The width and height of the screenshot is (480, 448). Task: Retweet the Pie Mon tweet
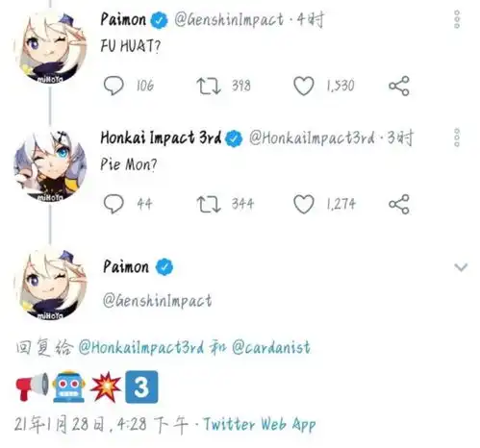coord(209,204)
